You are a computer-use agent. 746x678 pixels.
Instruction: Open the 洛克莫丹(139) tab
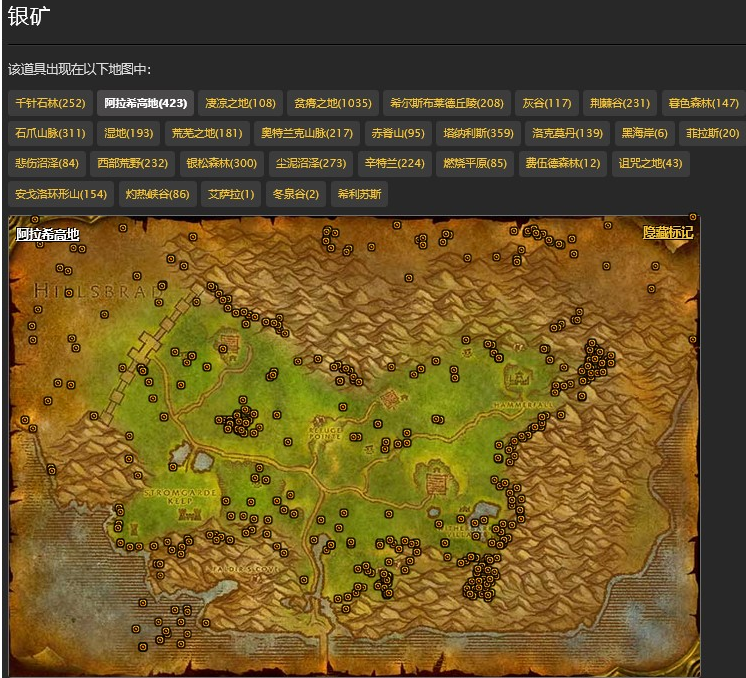coord(567,133)
